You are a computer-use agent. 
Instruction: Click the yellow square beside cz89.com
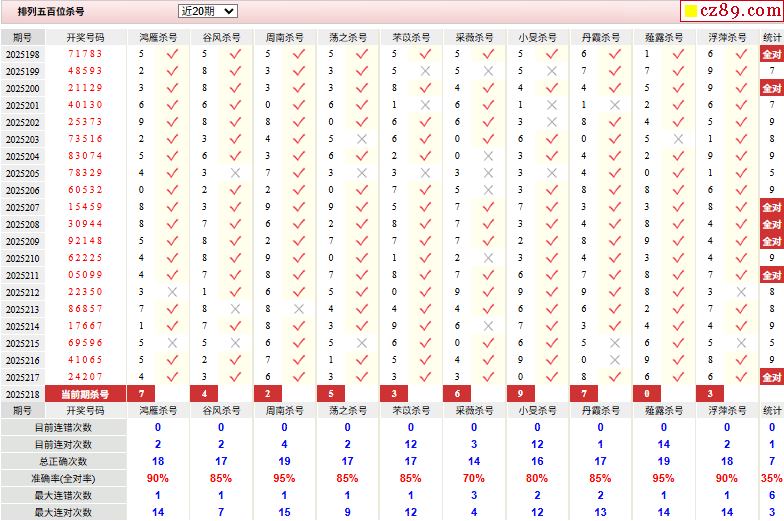(691, 11)
